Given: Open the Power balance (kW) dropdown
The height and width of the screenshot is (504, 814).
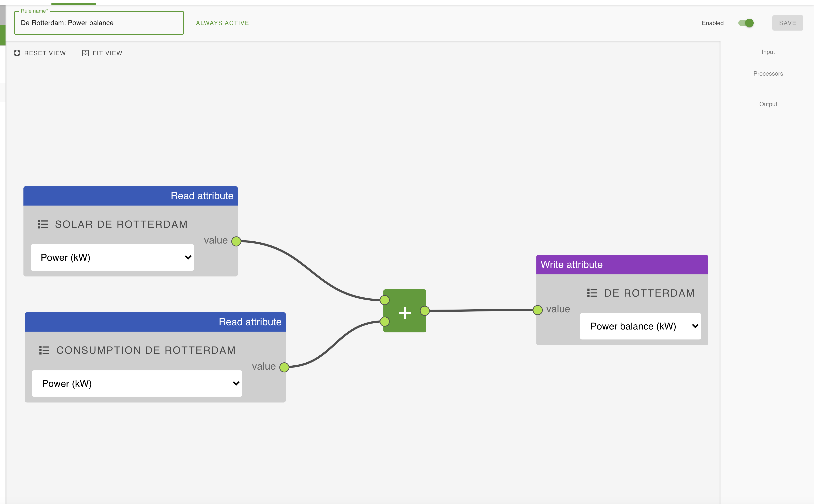Looking at the screenshot, I should tap(640, 326).
